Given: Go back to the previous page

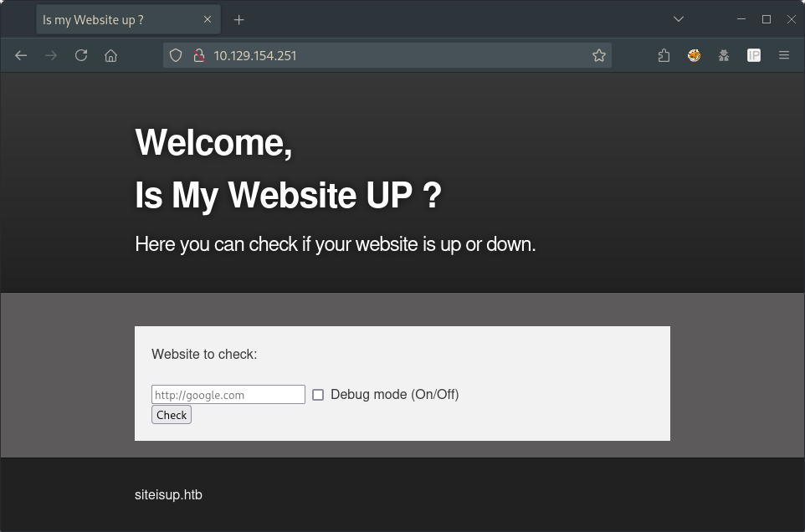Looking at the screenshot, I should click(21, 55).
